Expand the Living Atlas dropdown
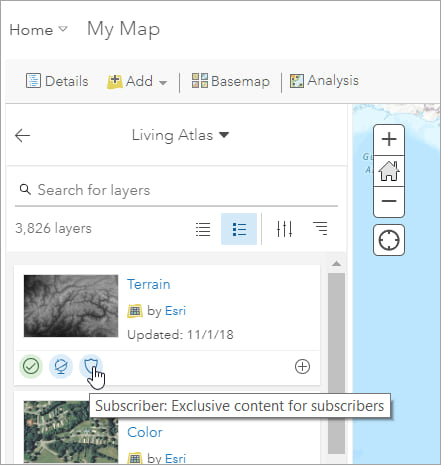Image resolution: width=441 pixels, height=465 pixels. 180,135
